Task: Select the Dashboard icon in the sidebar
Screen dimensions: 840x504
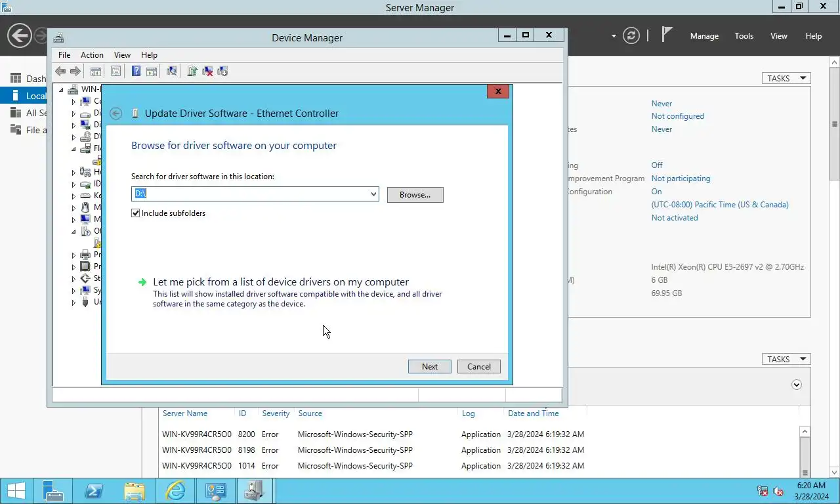Action: click(16, 79)
